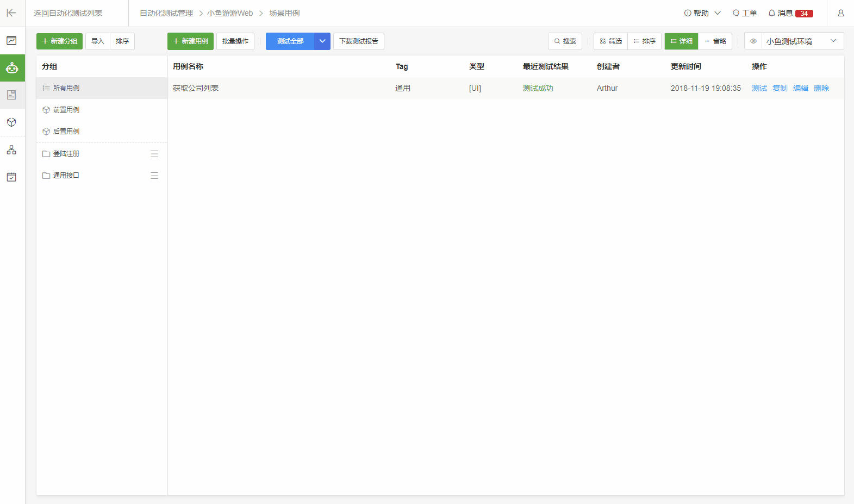Click the [UI] type cell
The height and width of the screenshot is (504, 854).
coord(475,88)
